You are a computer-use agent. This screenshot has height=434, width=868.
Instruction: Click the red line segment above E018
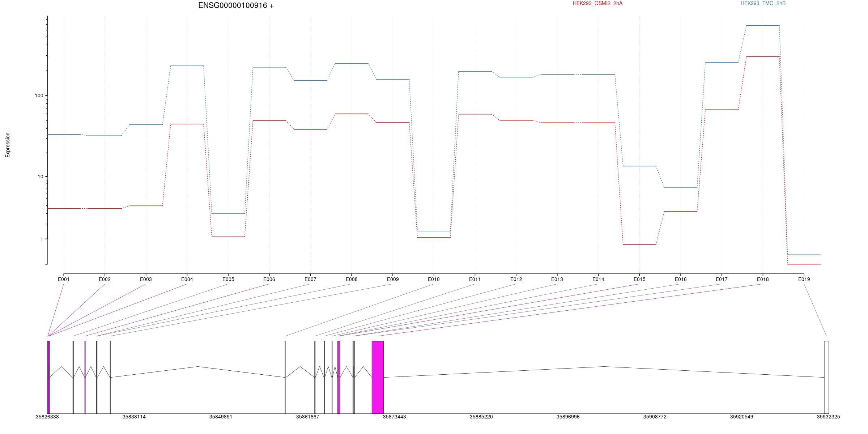[x=763, y=56]
